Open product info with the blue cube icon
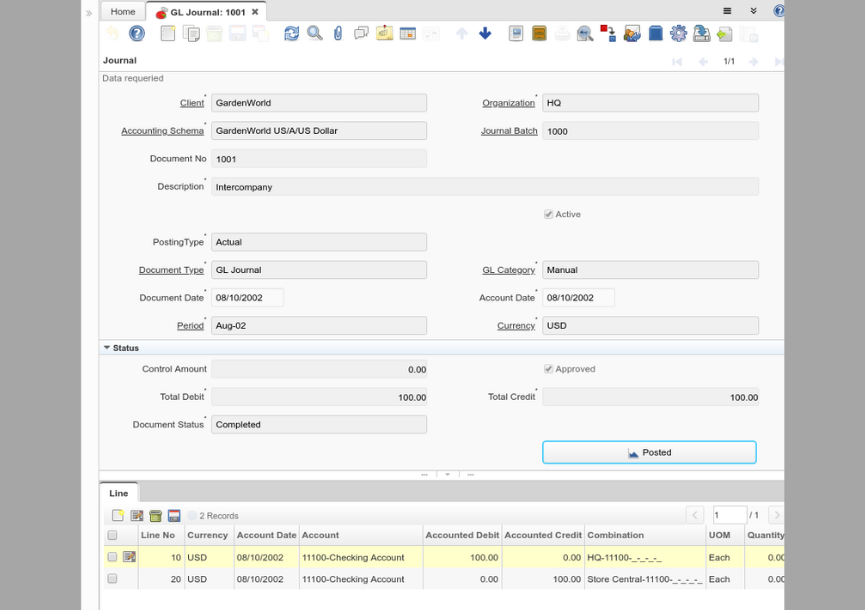This screenshot has width=865, height=610. [x=655, y=34]
